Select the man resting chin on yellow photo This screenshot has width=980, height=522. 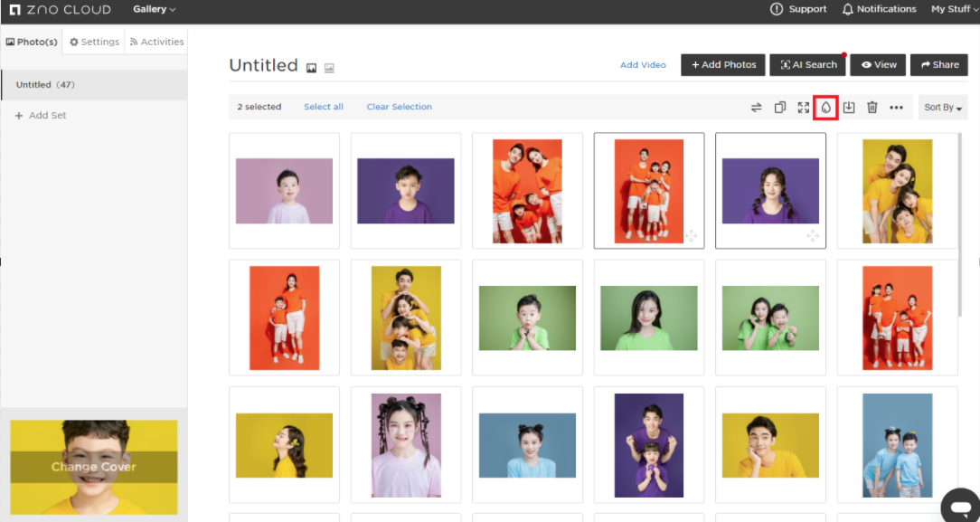(x=770, y=445)
